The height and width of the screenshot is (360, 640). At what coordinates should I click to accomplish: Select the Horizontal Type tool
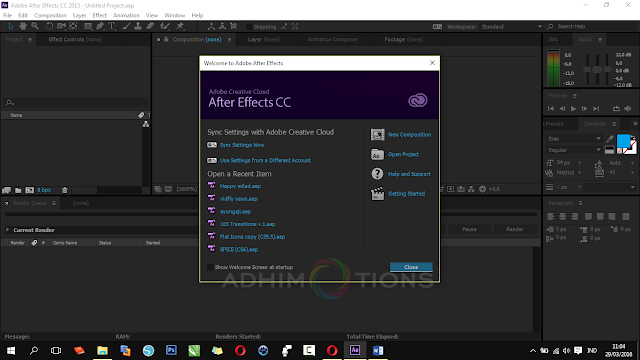click(111, 26)
